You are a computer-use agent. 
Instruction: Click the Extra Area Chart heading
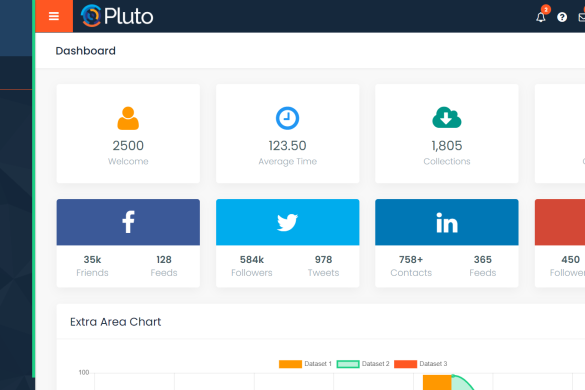pyautogui.click(x=115, y=322)
